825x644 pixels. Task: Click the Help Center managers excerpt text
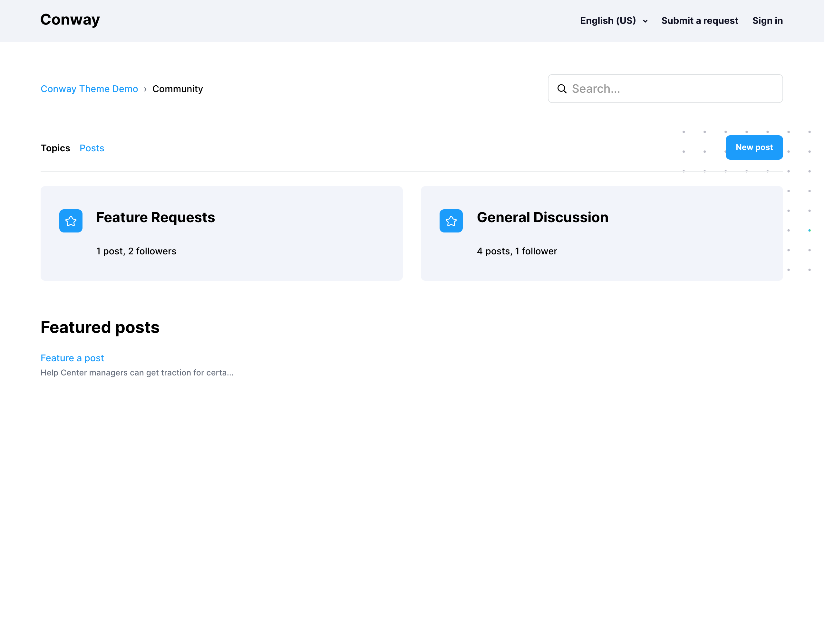(x=137, y=373)
